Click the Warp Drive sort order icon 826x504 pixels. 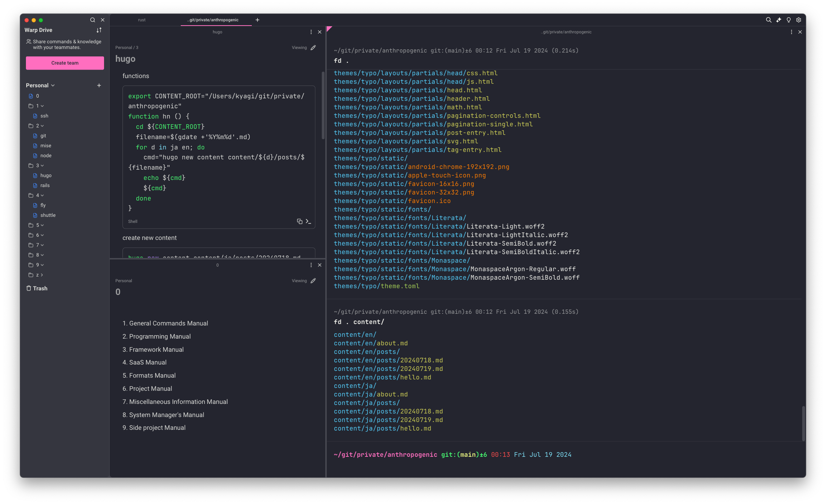(99, 30)
